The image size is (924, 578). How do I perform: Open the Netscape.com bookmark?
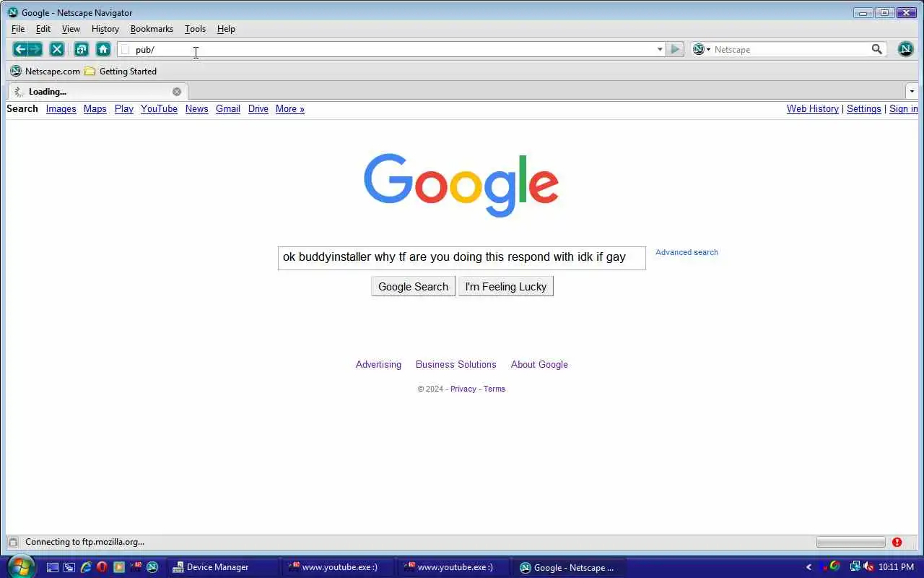(45, 71)
